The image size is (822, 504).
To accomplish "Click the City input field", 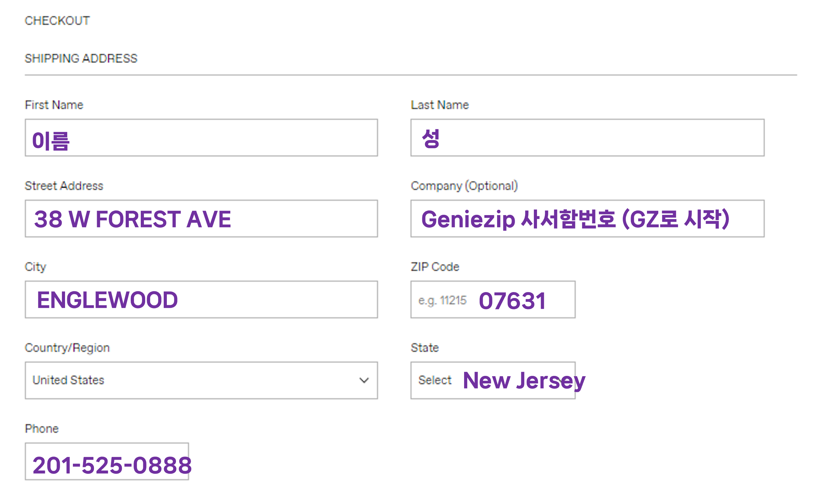I will [201, 299].
